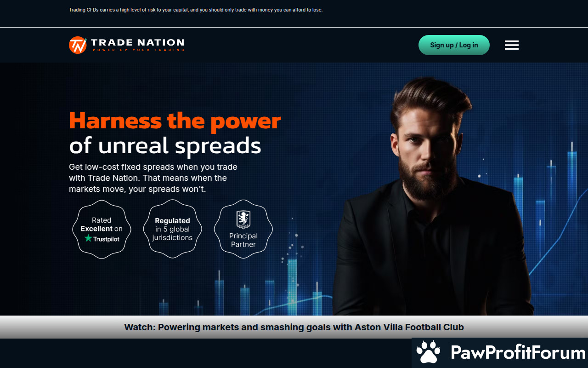Select the Regulated in 5 global jurisdictions badge
Image resolution: width=588 pixels, height=368 pixels.
172,229
